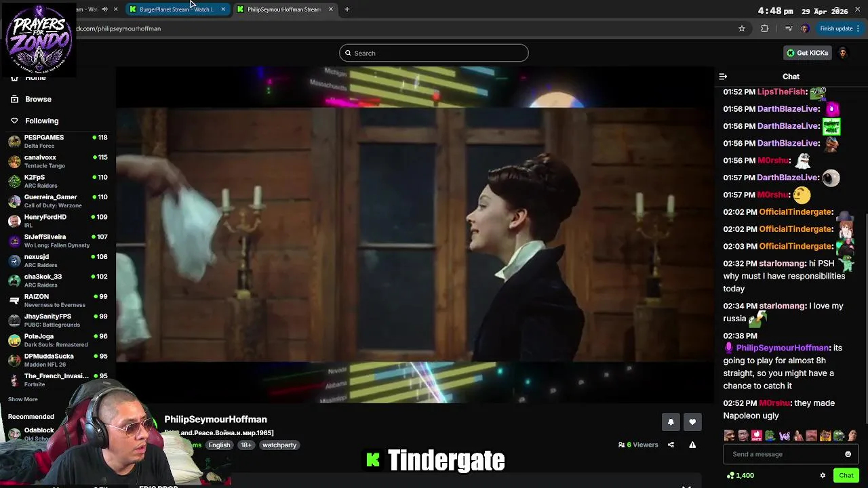Bookmark this page with the star icon
This screenshot has width=868, height=488.
point(742,28)
